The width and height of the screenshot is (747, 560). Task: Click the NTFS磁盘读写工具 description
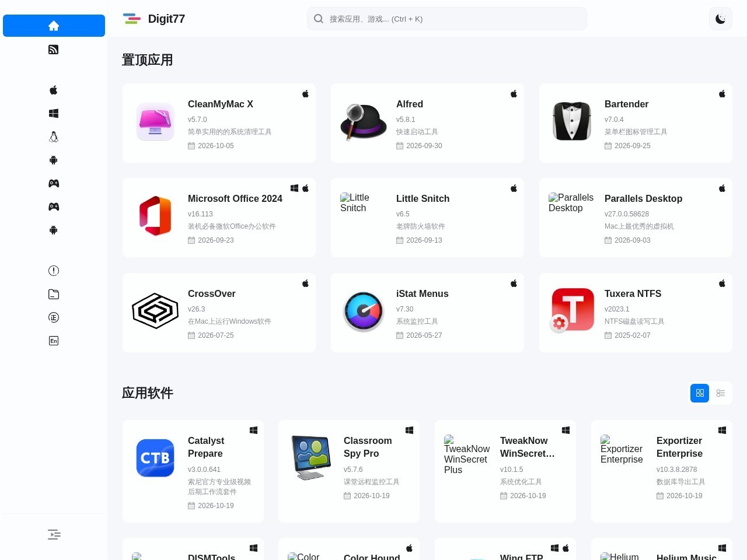pos(634,321)
